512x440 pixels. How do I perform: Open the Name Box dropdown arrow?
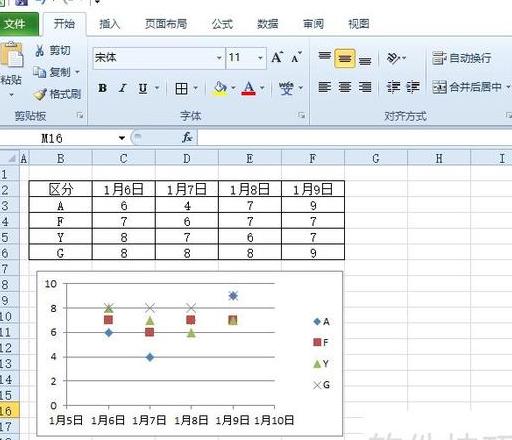pos(122,138)
